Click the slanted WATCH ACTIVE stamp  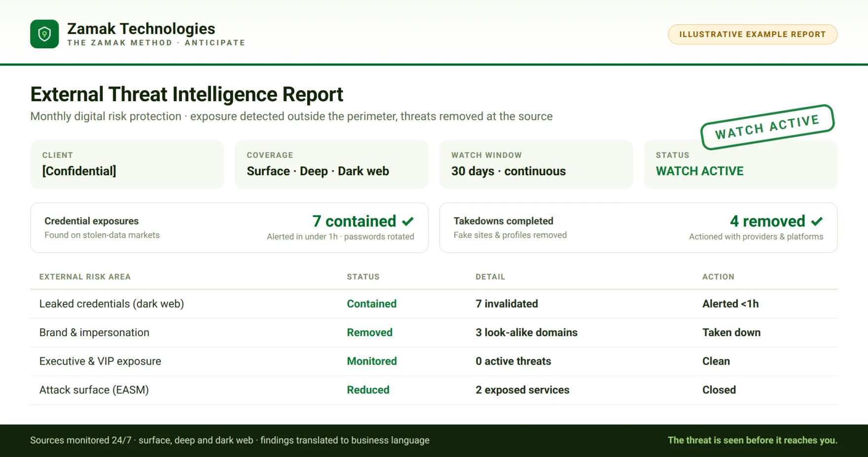coord(767,127)
